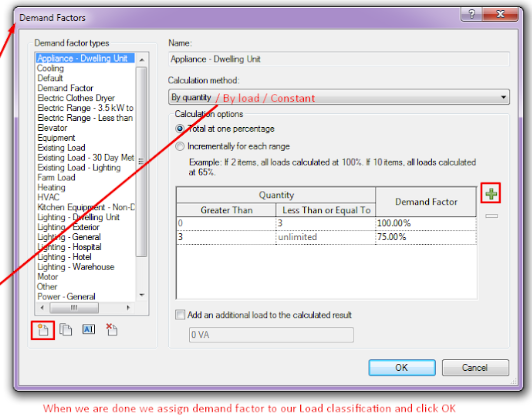Select Incrementally for each range option
Screen dimensions: 532x419
[x=179, y=146]
